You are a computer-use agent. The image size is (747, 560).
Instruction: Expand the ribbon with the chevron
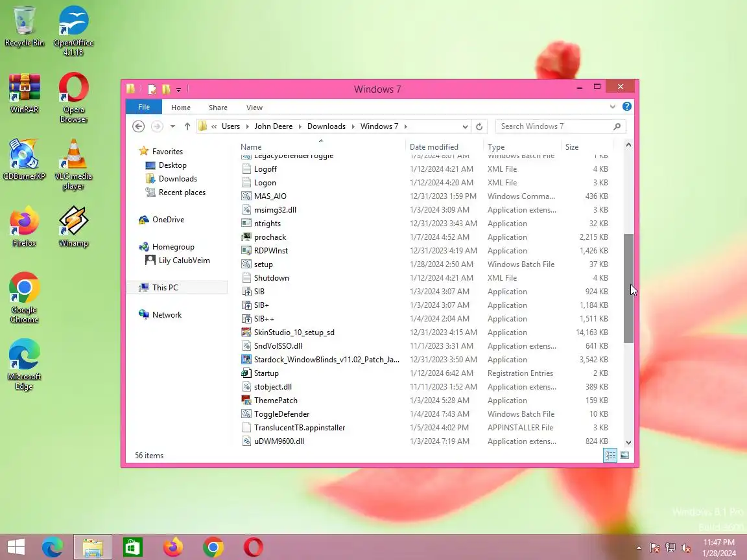click(613, 107)
